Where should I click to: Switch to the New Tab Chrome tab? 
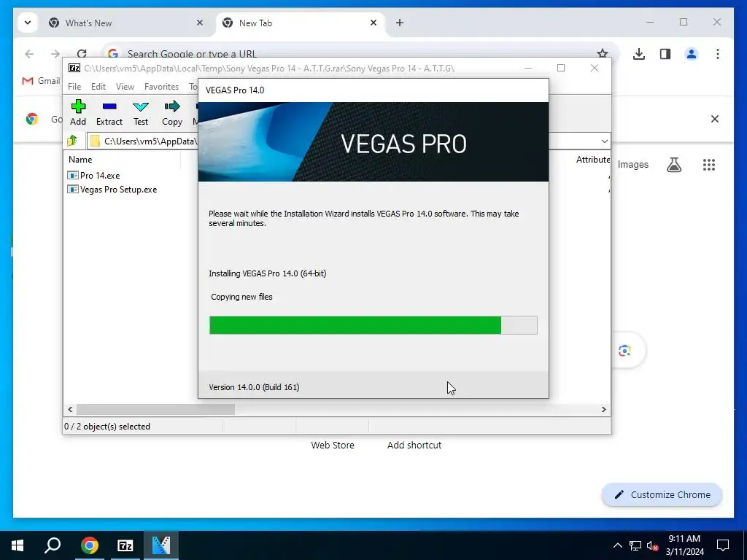[300, 23]
